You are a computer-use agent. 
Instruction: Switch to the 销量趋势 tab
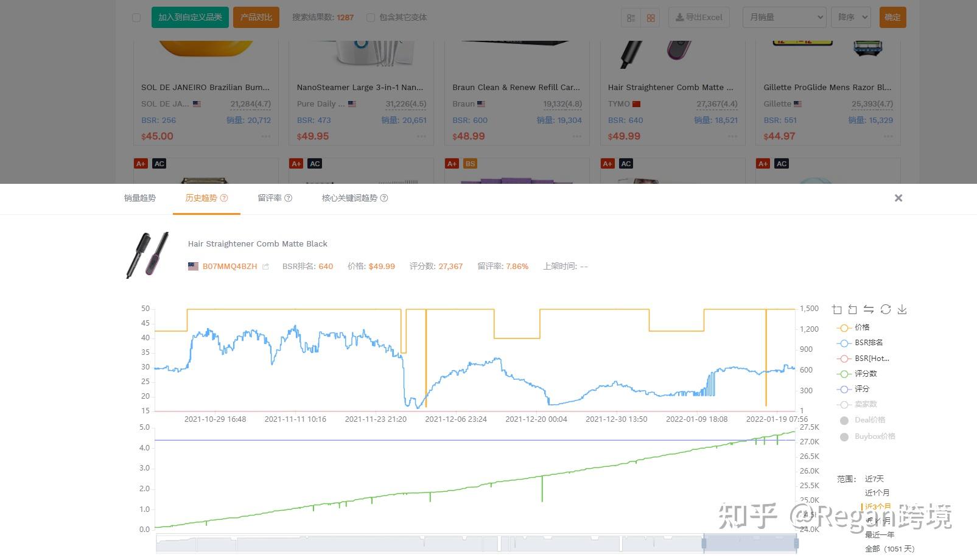coord(140,198)
